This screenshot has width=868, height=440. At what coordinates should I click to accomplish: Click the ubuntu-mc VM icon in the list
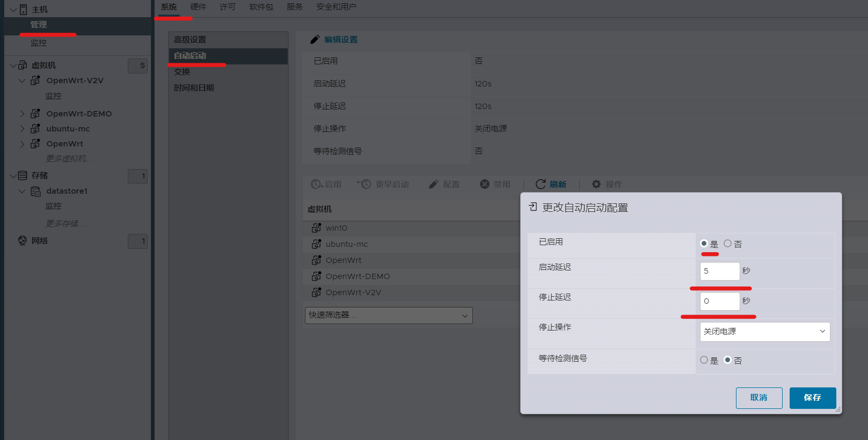(x=317, y=244)
